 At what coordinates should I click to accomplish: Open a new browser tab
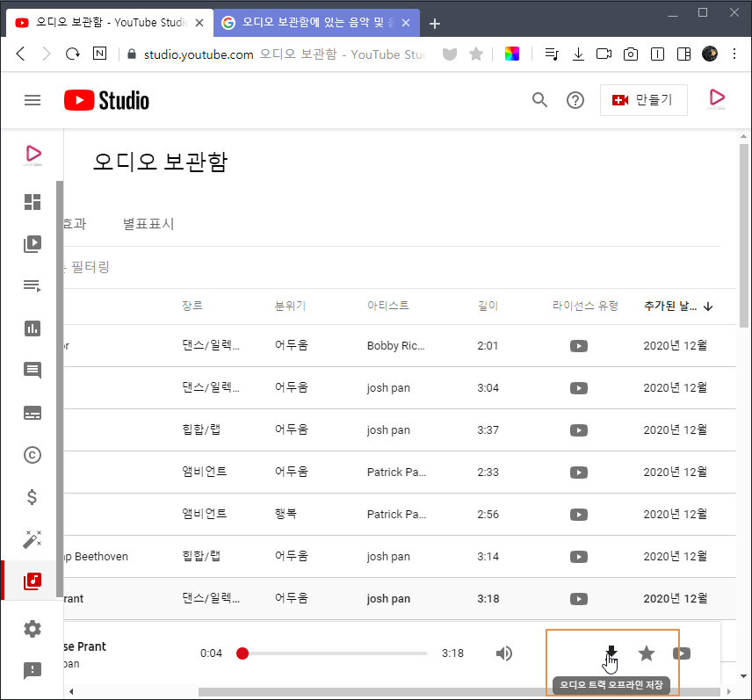tap(435, 23)
